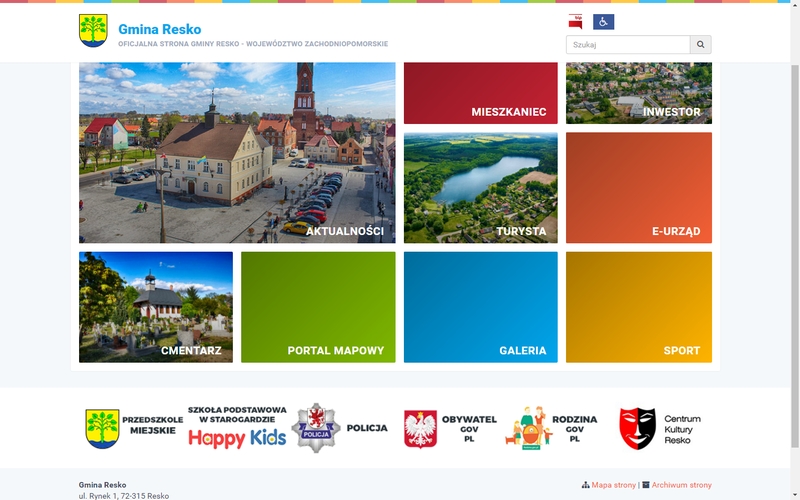Click the Centrum Kultury theater mask icon
Image resolution: width=800 pixels, height=500 pixels.
[637, 429]
